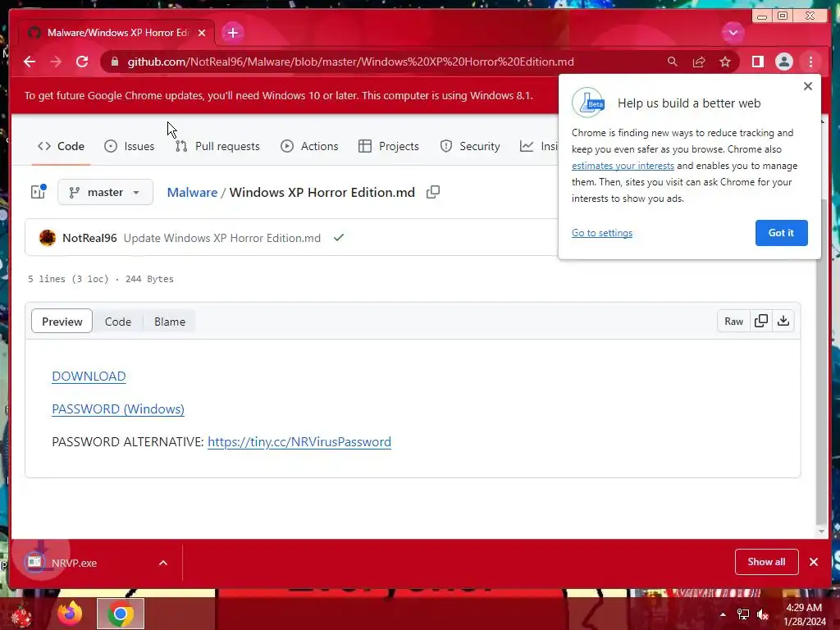Click the Chrome update warning text
This screenshot has width=840, height=630.
click(x=279, y=95)
